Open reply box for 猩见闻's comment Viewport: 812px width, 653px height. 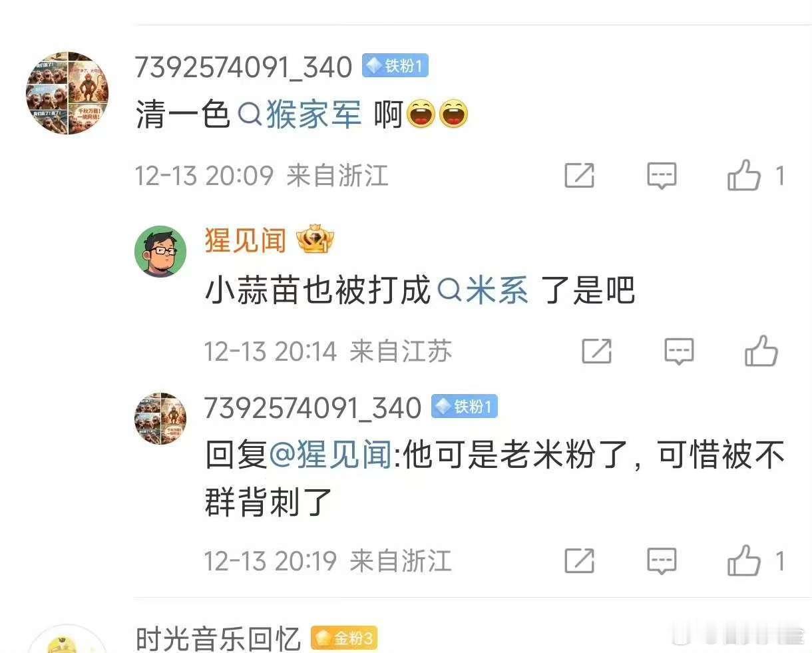click(679, 351)
